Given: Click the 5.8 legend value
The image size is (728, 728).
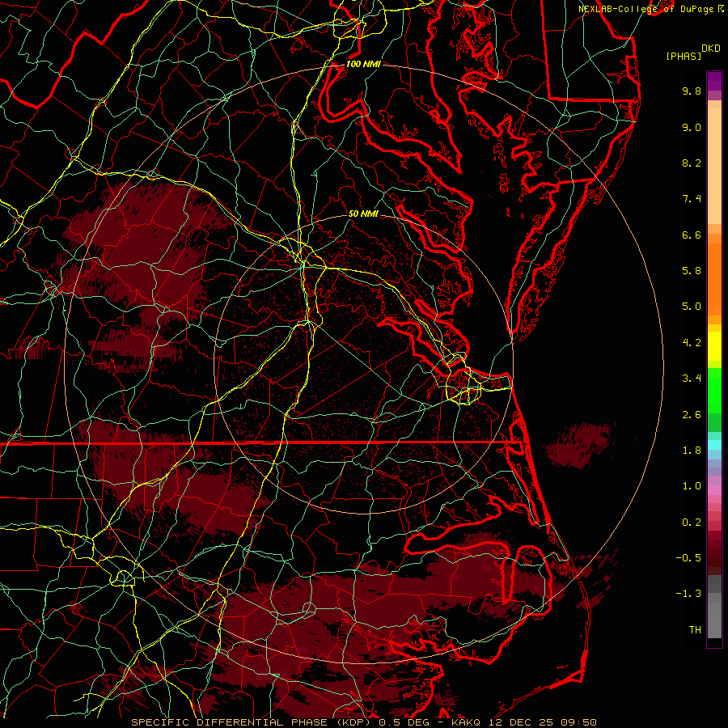Looking at the screenshot, I should pos(692,271).
